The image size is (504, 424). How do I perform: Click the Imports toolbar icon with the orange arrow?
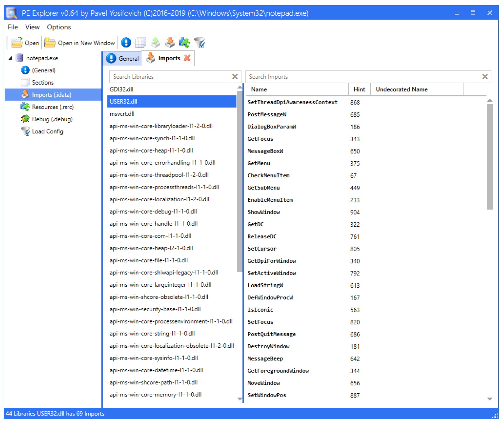170,43
